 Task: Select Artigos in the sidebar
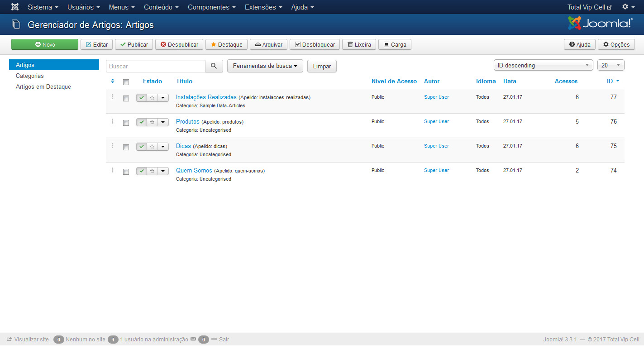[x=54, y=65]
